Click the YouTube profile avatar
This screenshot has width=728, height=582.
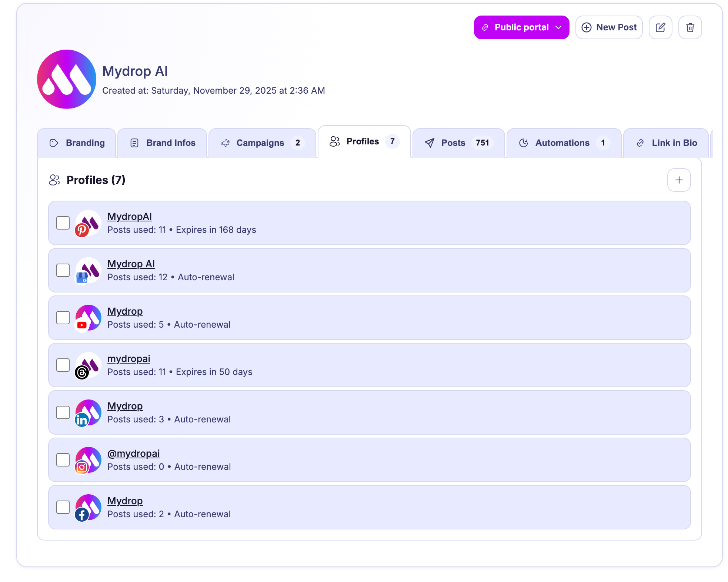[x=88, y=318]
